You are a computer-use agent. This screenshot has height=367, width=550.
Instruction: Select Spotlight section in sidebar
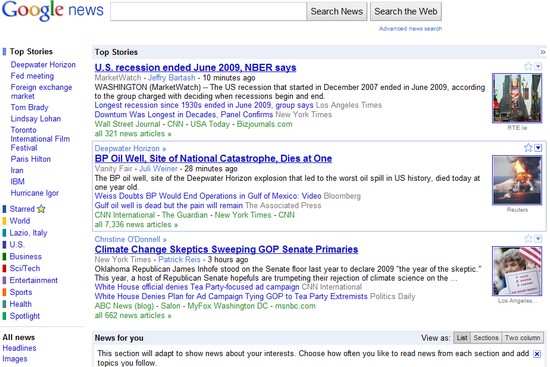[25, 316]
